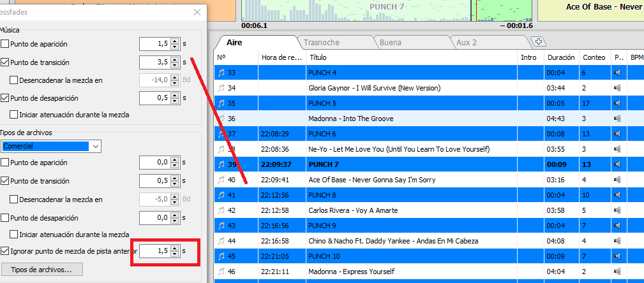Click the Música transición 3,5 value field
The width and height of the screenshot is (644, 283).
[x=155, y=62]
